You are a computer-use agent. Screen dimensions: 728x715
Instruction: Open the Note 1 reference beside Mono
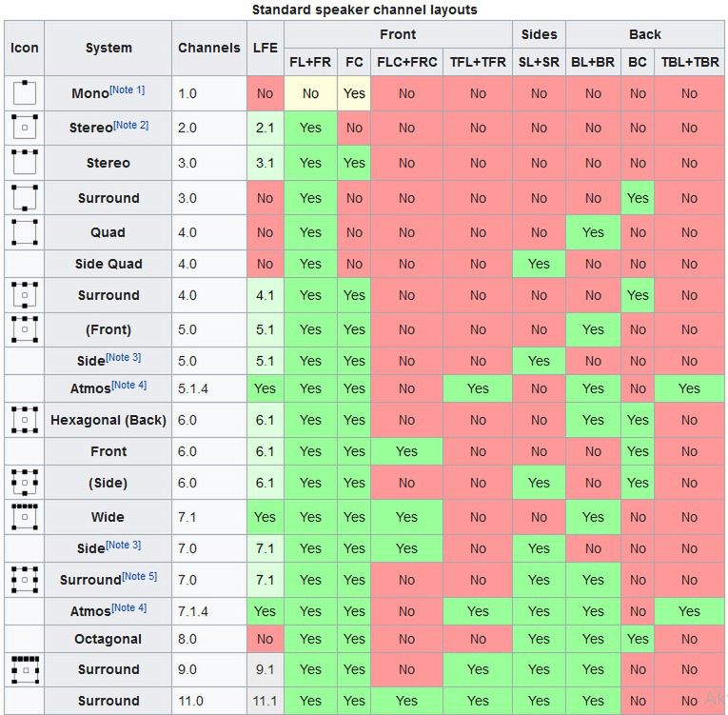click(x=128, y=89)
